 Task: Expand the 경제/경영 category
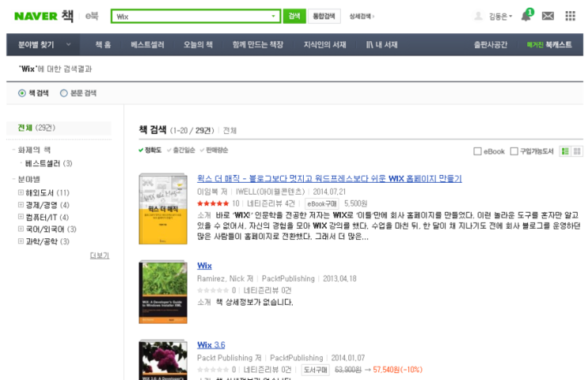click(21, 205)
